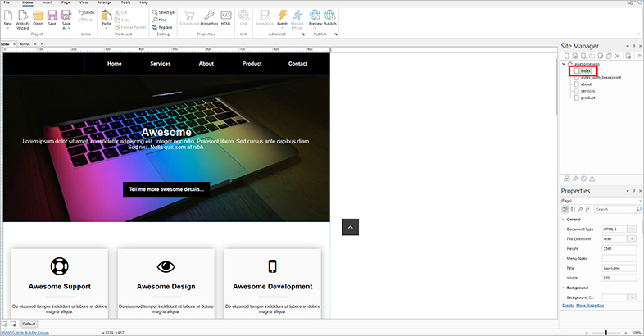Undo the last action
This screenshot has width=644, height=336.
(86, 13)
